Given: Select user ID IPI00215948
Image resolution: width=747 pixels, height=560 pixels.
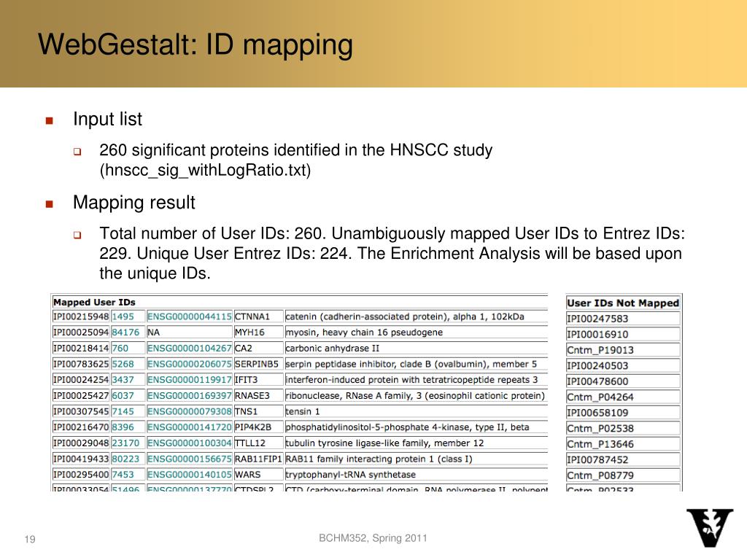Looking at the screenshot, I should tap(81, 316).
